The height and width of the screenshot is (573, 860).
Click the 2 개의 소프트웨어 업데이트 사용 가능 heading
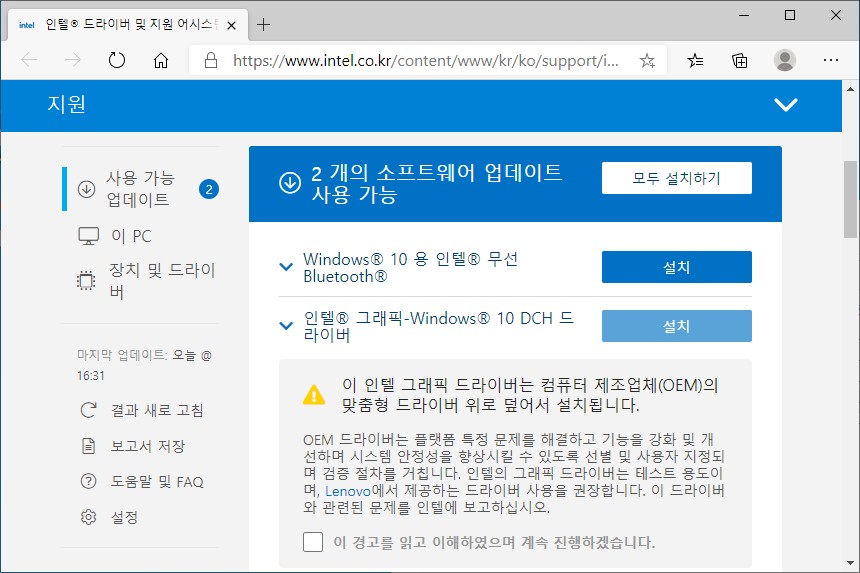click(x=437, y=183)
